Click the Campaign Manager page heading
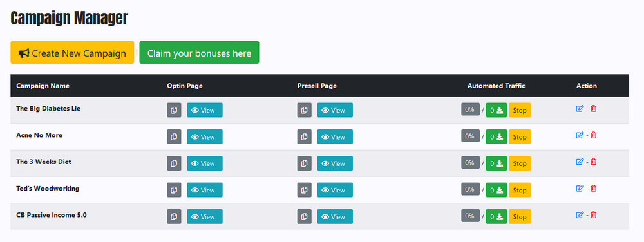Image resolution: width=644 pixels, height=242 pixels. [x=70, y=19]
